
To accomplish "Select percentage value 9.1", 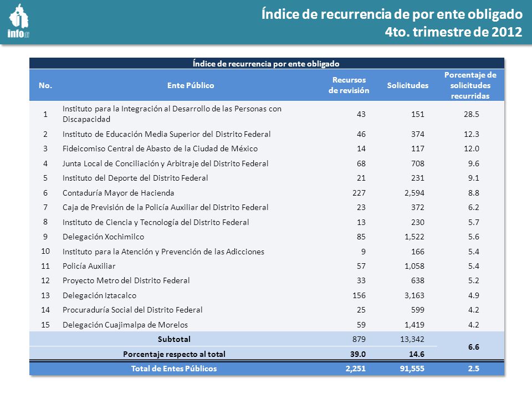I will pos(474,178).
